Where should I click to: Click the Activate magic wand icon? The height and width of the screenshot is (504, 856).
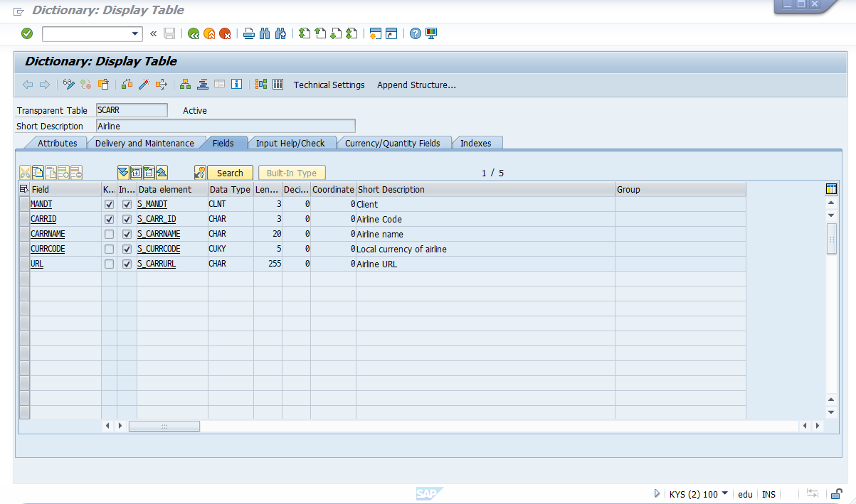pos(144,85)
